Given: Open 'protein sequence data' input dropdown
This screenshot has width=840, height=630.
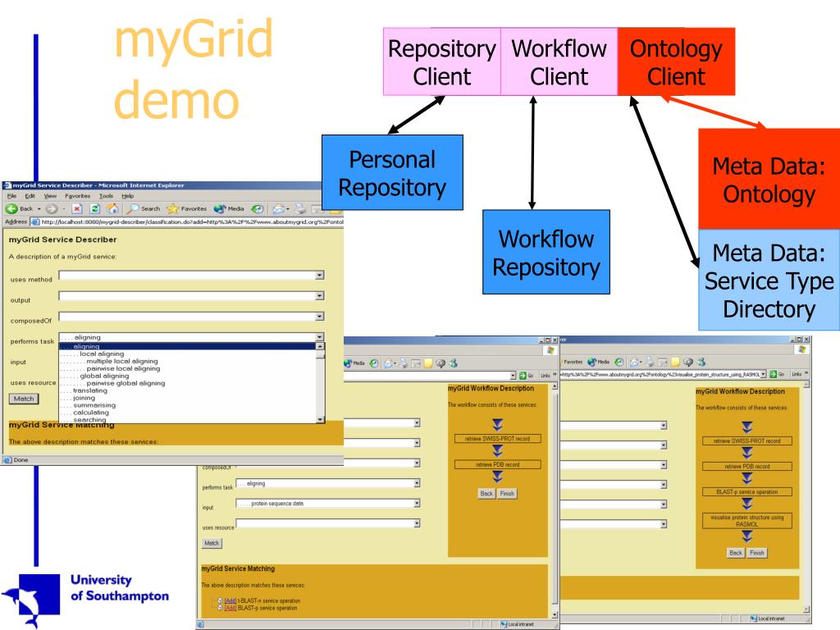Looking at the screenshot, I should pyautogui.click(x=417, y=504).
